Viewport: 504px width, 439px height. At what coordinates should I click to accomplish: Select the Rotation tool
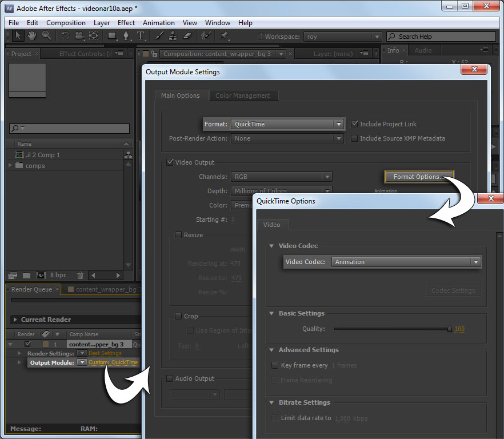[x=65, y=35]
